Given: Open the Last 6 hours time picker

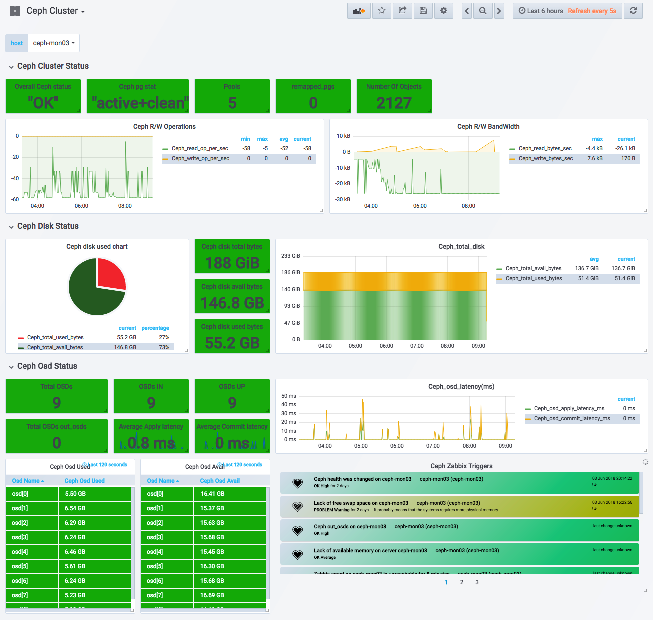Looking at the screenshot, I should pyautogui.click(x=567, y=11).
